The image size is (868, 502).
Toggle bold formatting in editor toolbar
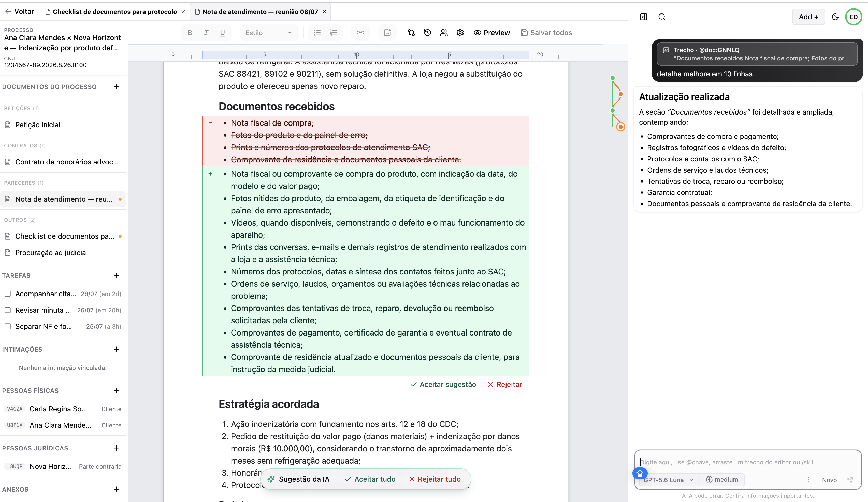click(x=190, y=33)
